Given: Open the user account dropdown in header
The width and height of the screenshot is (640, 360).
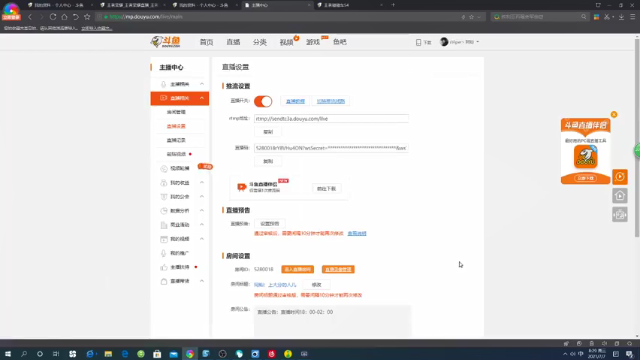Looking at the screenshot, I should point(464,42).
